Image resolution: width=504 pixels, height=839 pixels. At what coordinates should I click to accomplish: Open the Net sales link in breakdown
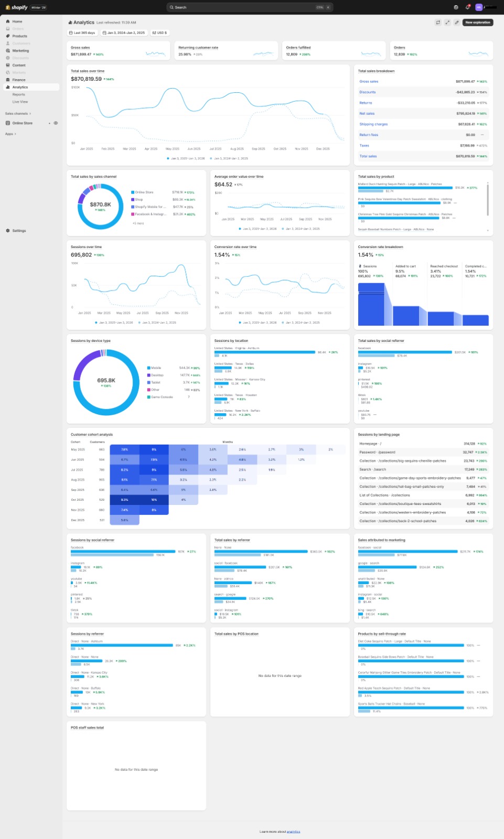[x=367, y=113]
